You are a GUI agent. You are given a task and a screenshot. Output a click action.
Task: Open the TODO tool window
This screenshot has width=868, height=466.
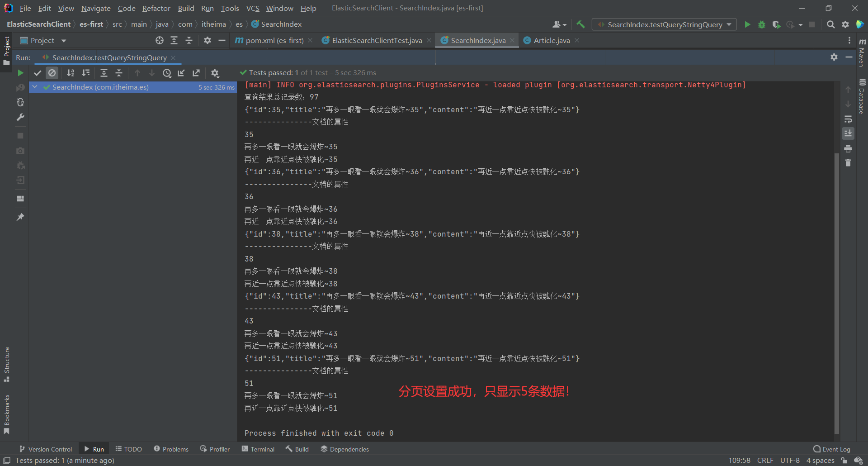129,449
